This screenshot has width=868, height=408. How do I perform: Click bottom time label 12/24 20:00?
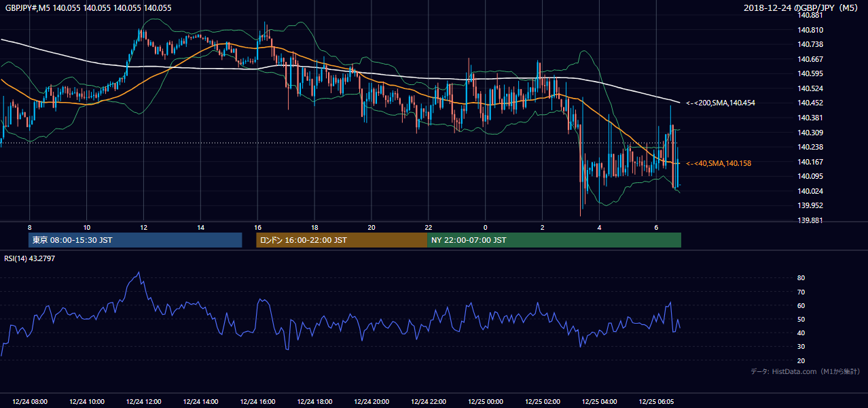(x=372, y=402)
